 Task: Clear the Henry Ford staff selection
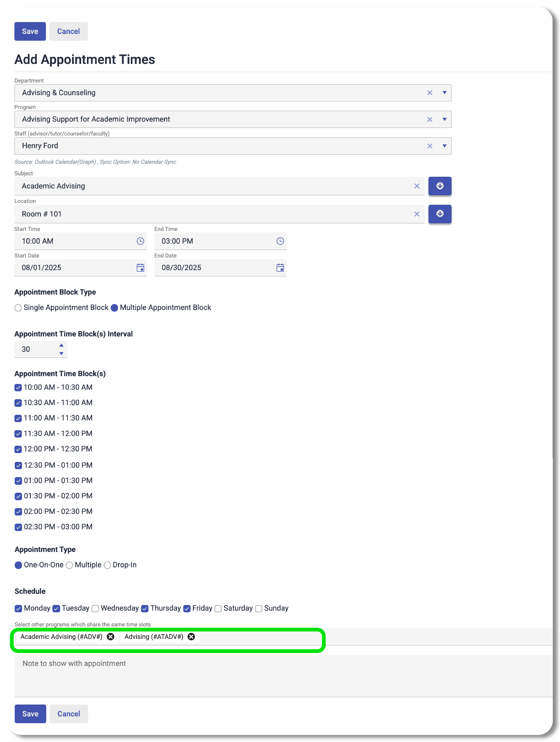pos(430,146)
